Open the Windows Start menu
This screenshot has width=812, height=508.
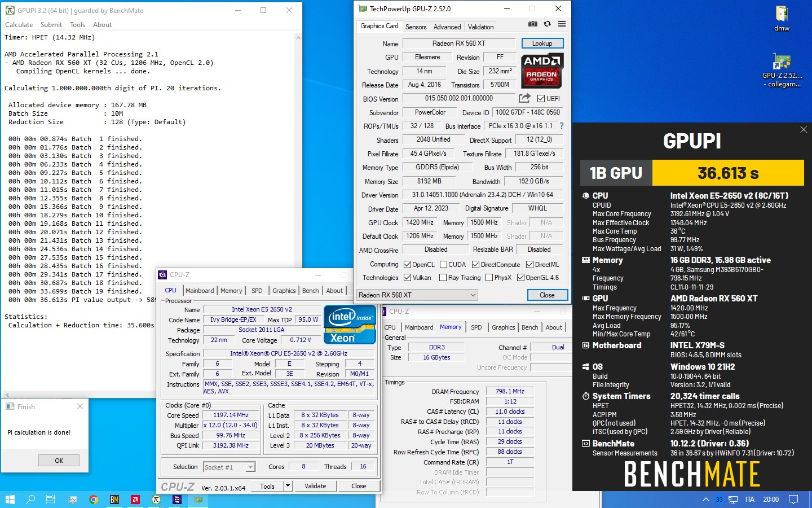coord(10,500)
